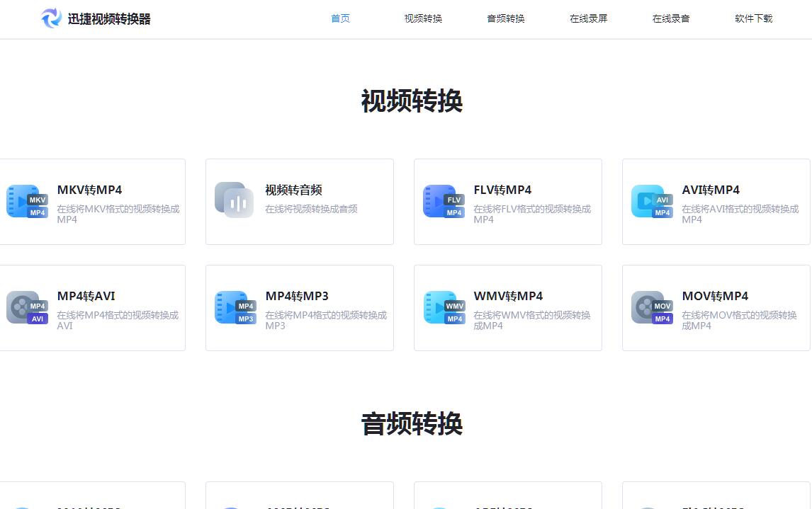Click the WMV转MP4 format icon
The image size is (812, 509).
pos(444,308)
